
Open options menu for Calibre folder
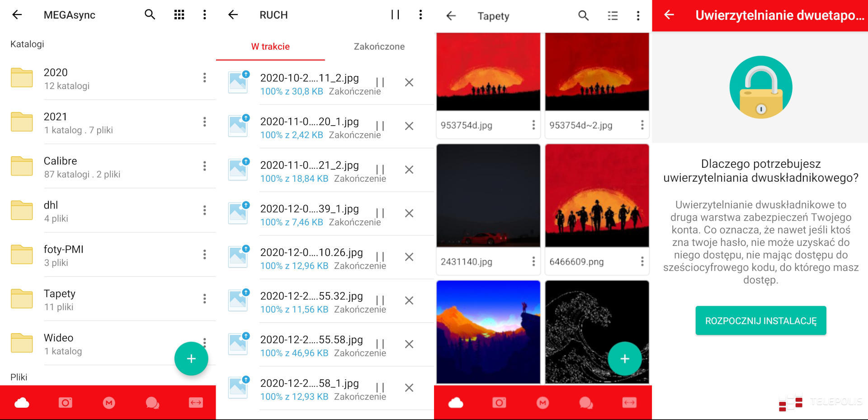[x=204, y=166]
